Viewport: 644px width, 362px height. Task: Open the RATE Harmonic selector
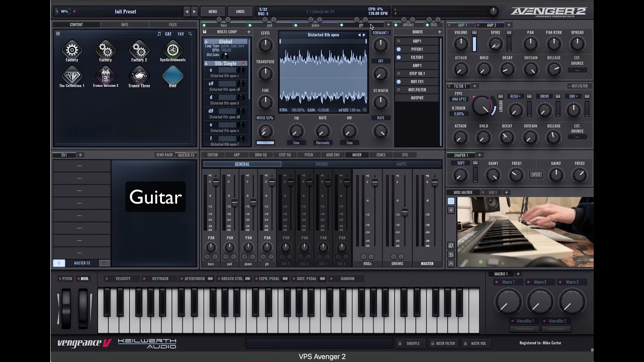(323, 143)
